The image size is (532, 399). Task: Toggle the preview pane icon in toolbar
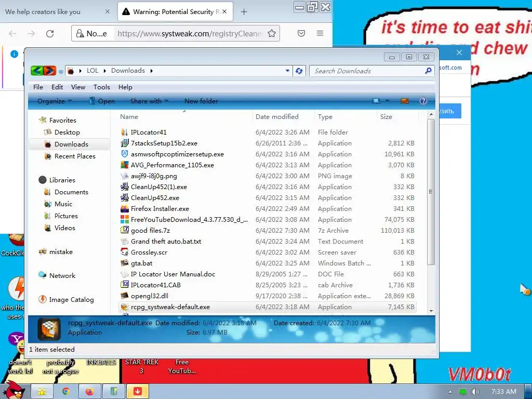tap(404, 101)
